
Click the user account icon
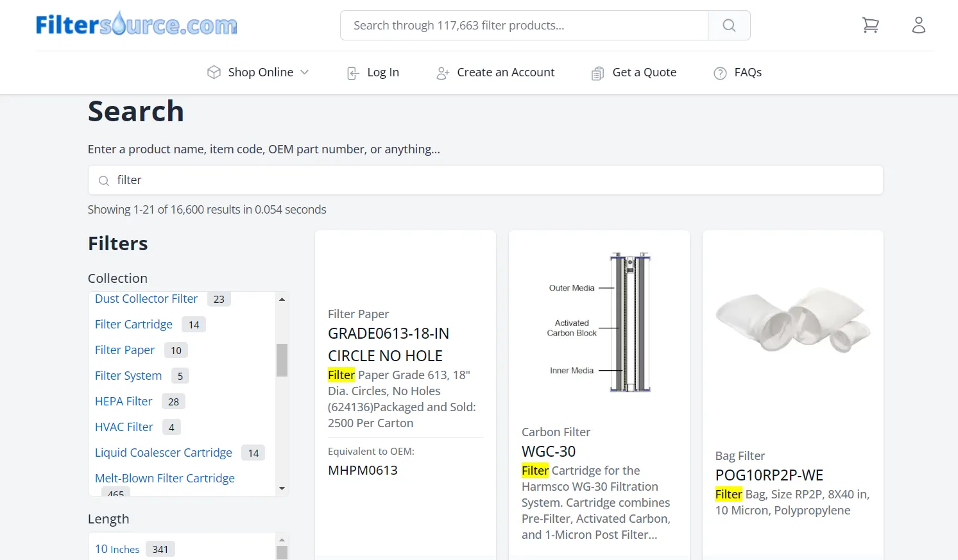(919, 25)
